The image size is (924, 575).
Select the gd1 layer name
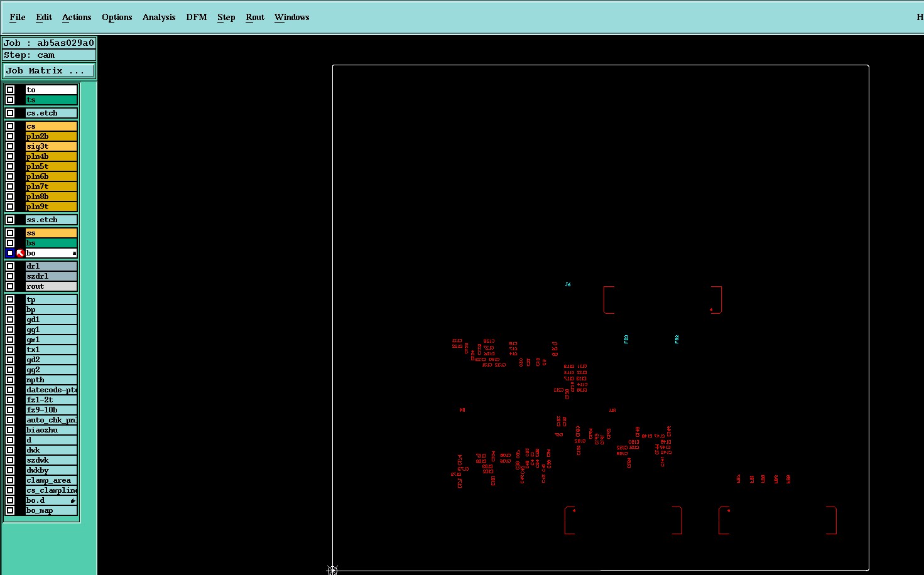(52, 320)
